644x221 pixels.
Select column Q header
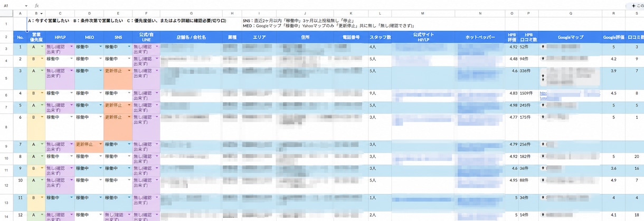point(571,13)
